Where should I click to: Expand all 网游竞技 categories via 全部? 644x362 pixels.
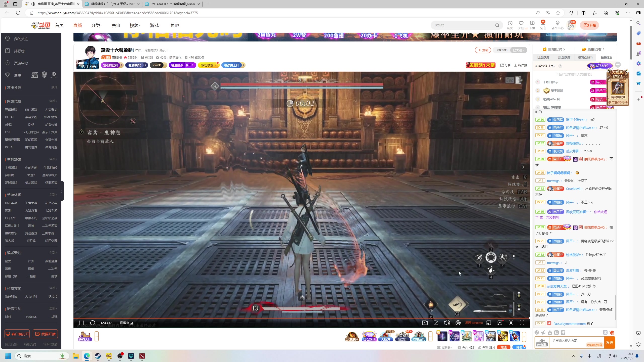click(x=53, y=101)
